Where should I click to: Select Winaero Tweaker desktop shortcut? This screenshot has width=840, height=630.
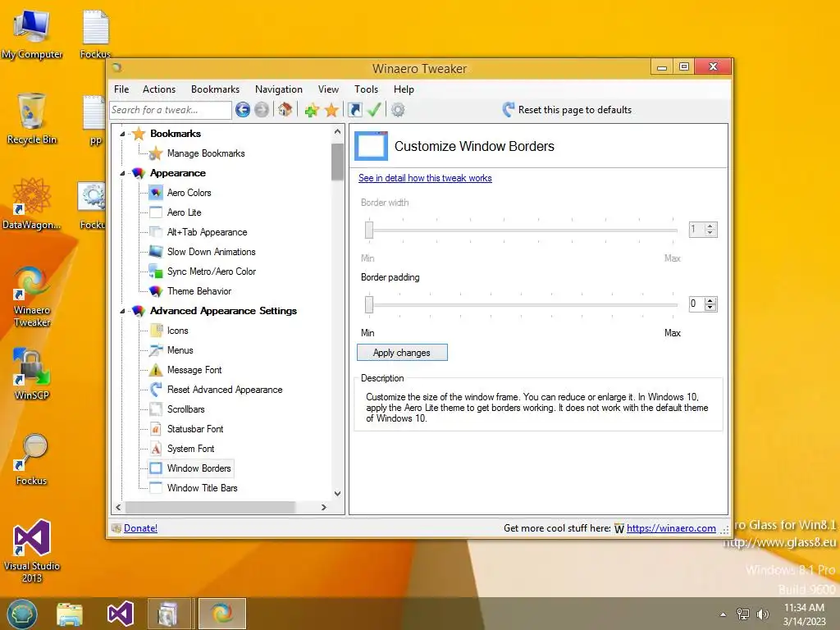pyautogui.click(x=32, y=296)
